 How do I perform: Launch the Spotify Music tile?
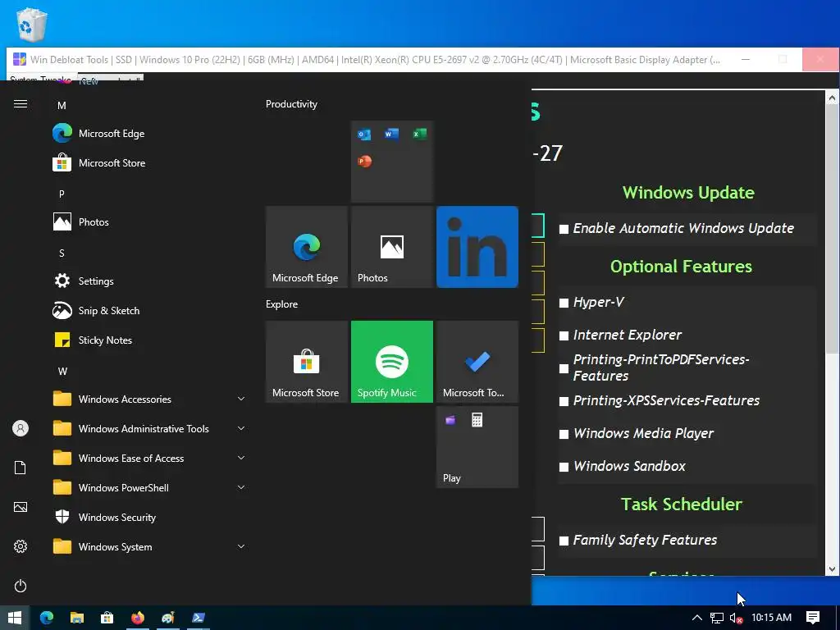[391, 362]
